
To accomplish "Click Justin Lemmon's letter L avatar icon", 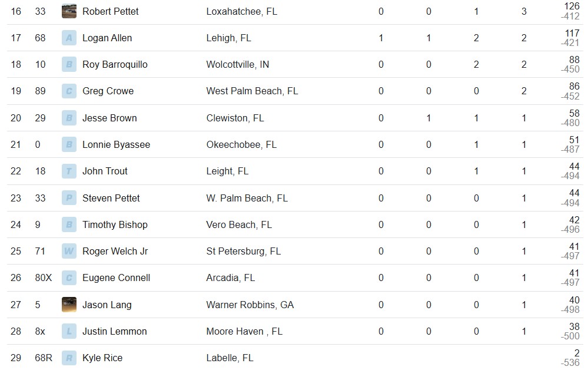I will (x=69, y=331).
